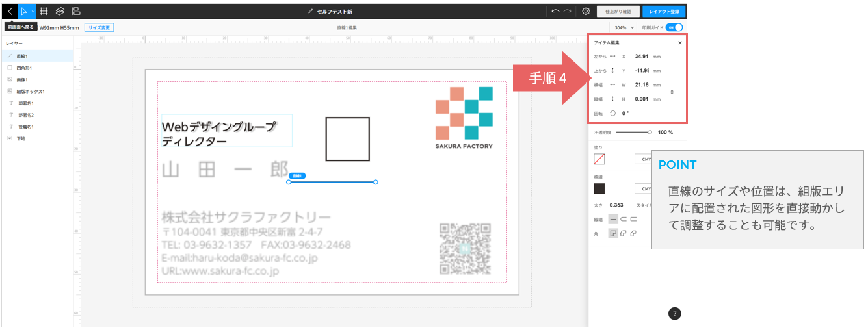Select the miter corner option
Screen dimensions: 868x330
click(x=613, y=234)
